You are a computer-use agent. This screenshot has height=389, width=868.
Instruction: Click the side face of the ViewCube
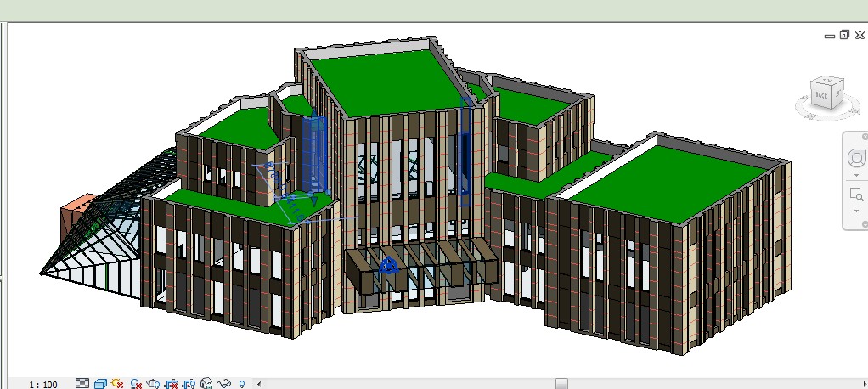tap(837, 93)
